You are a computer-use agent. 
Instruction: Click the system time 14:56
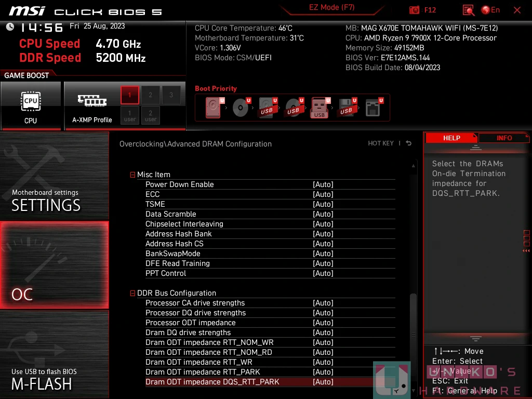click(42, 28)
